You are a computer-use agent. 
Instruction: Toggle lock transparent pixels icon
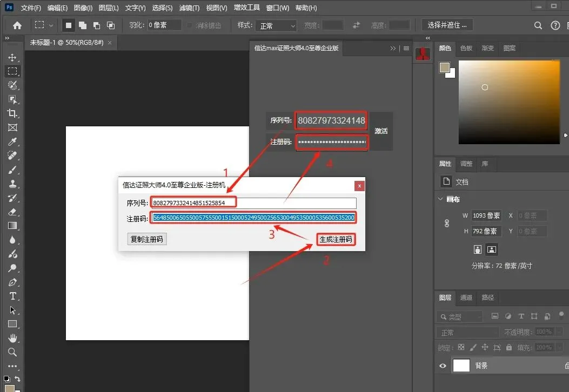tap(461, 347)
